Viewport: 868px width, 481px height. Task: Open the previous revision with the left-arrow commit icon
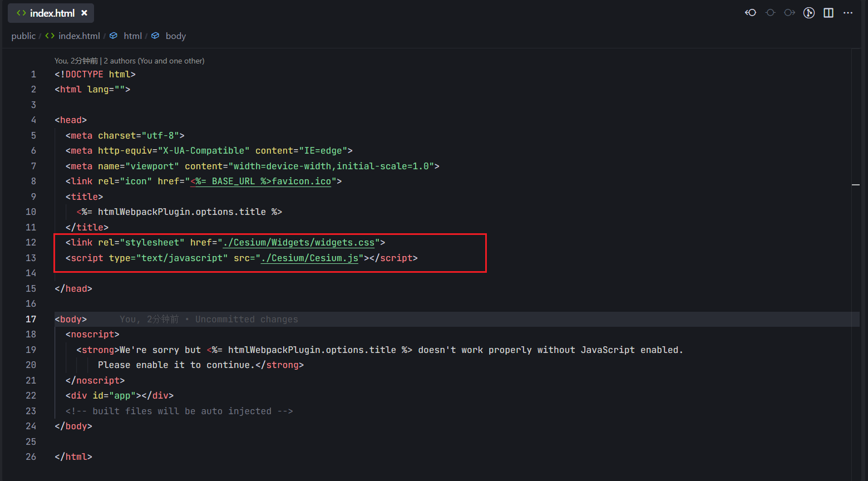[x=751, y=13]
